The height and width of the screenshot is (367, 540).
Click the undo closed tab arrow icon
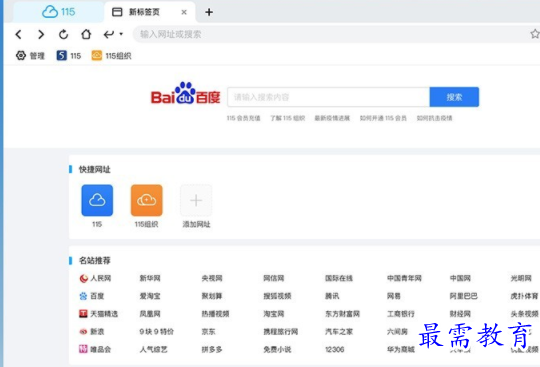tap(109, 34)
